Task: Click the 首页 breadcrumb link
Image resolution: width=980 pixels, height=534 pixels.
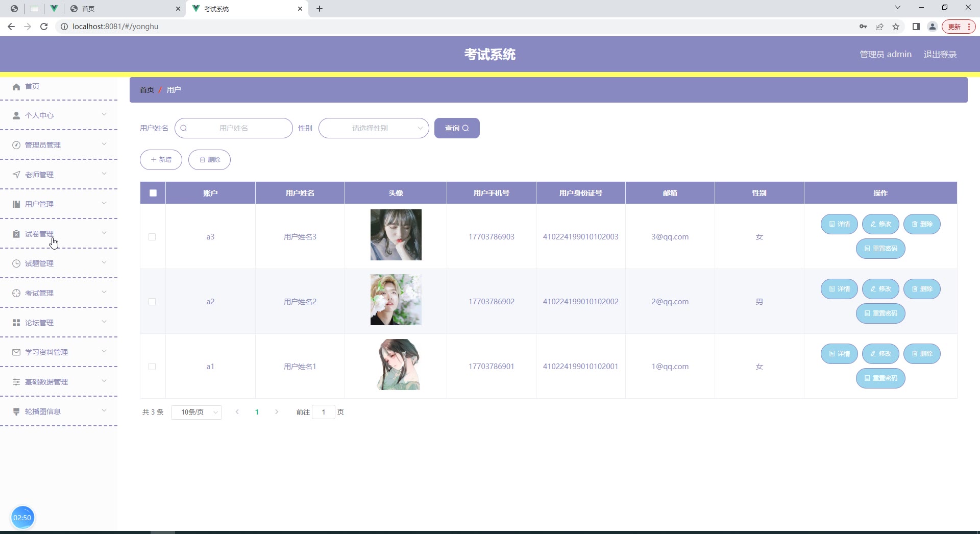Action: 147,90
